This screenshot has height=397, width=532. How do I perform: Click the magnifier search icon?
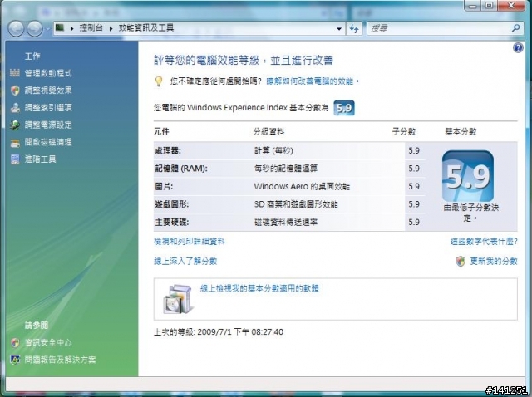pyautogui.click(x=516, y=28)
